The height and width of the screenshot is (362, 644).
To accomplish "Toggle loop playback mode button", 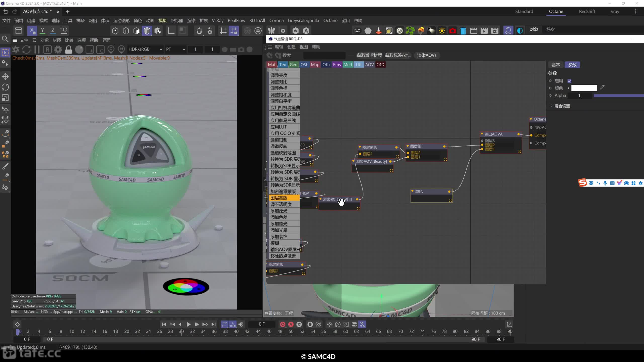I will (x=224, y=324).
